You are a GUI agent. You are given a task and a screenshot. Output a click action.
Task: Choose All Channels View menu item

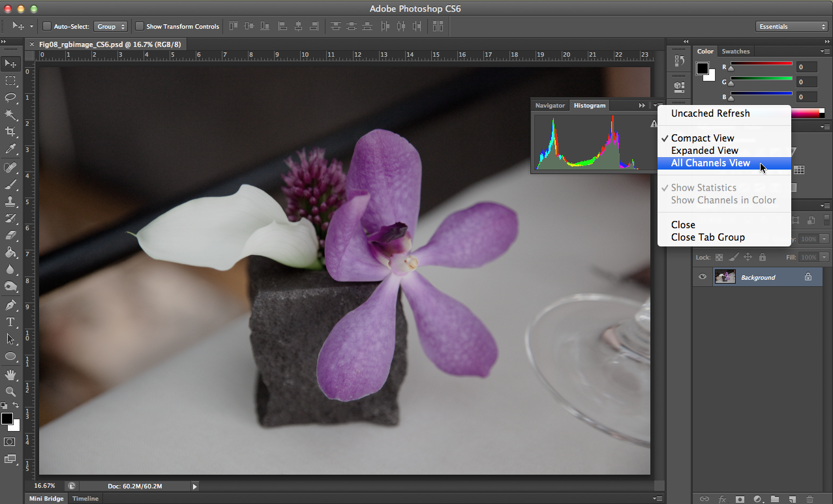point(710,163)
